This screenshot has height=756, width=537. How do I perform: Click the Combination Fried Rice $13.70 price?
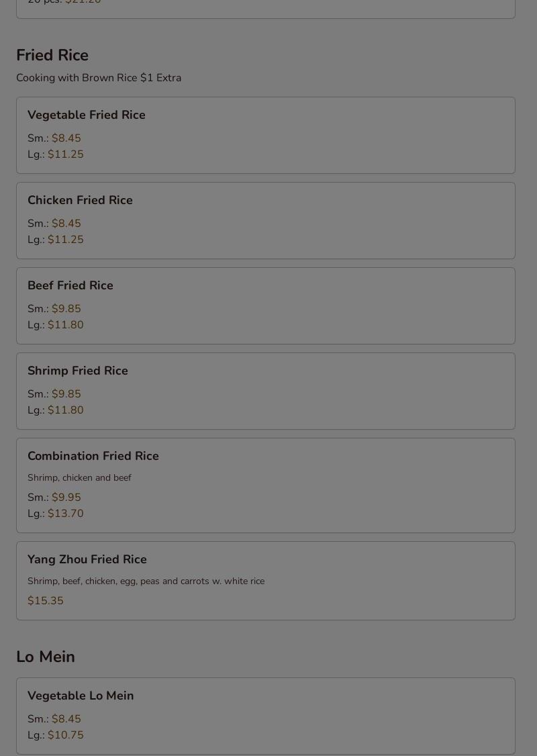tap(66, 514)
